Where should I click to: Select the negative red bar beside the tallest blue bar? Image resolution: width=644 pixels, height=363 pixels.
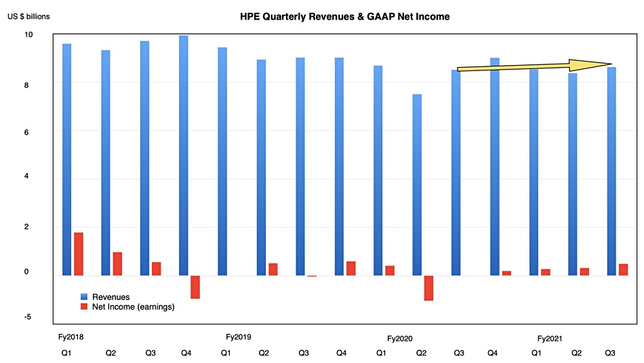195,287
